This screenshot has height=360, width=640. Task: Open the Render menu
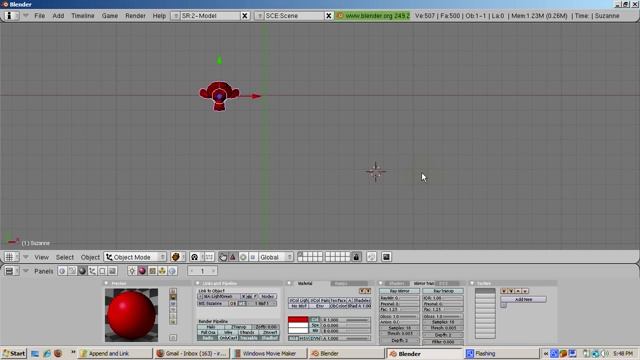point(135,16)
